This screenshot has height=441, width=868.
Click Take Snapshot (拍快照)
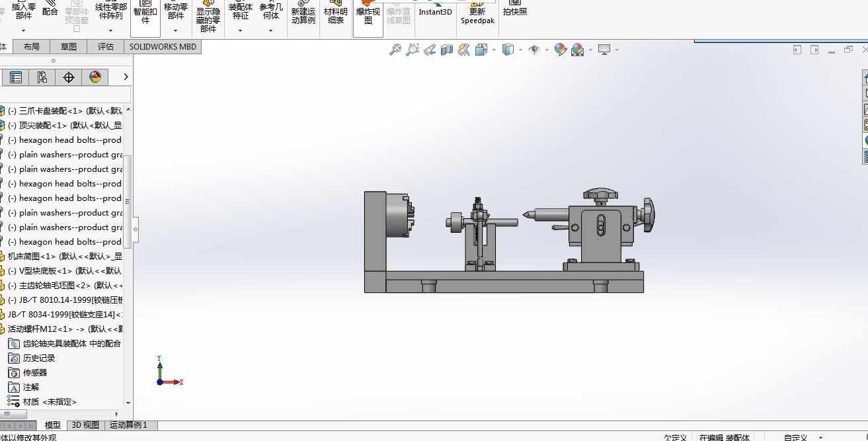click(x=514, y=9)
